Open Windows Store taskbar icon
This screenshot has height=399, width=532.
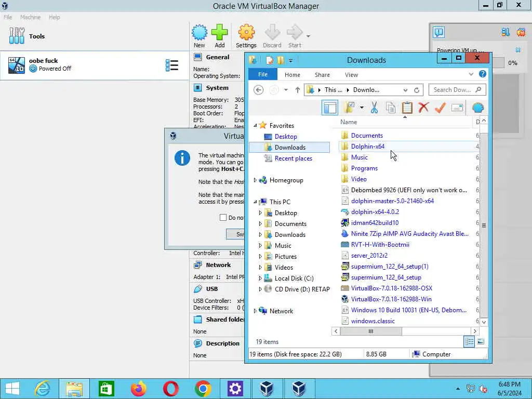tap(106, 389)
